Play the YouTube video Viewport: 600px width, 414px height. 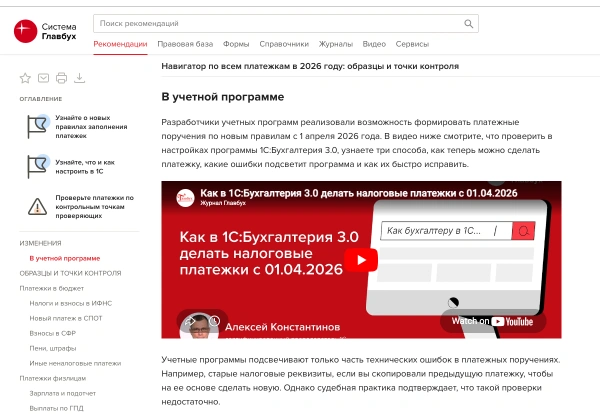point(361,260)
